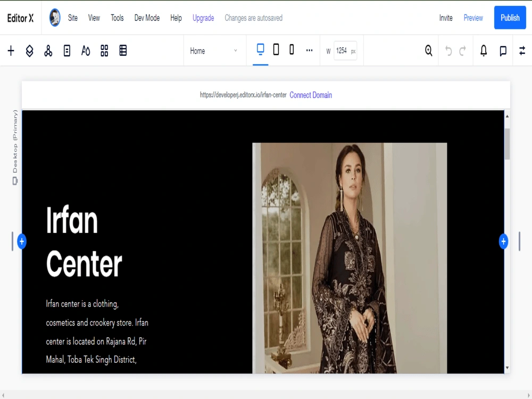The image size is (532, 399).
Task: Open the Tools menu
Action: tap(117, 18)
